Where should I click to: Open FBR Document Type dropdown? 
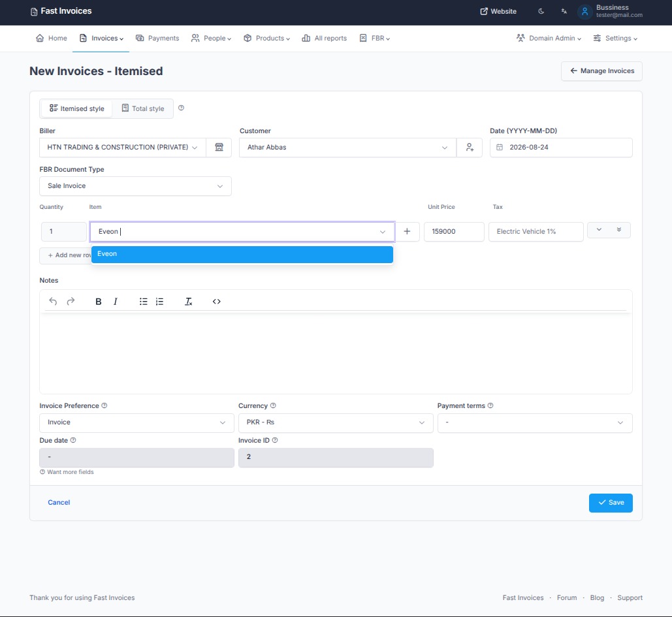[x=135, y=186]
